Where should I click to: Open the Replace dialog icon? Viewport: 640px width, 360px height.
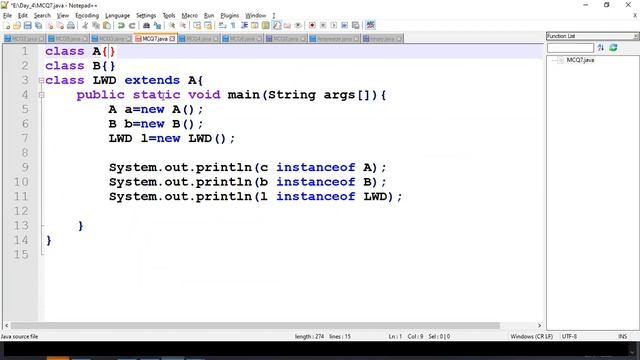pos(157,25)
